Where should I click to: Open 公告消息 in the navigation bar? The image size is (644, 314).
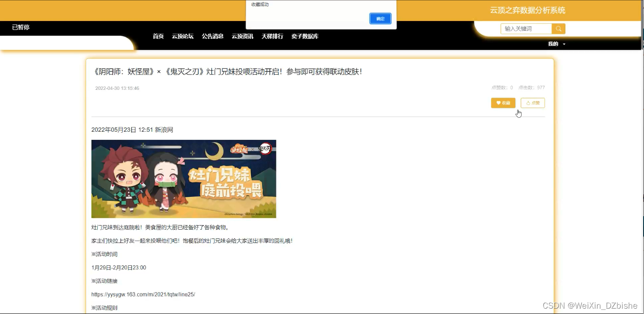click(x=213, y=36)
